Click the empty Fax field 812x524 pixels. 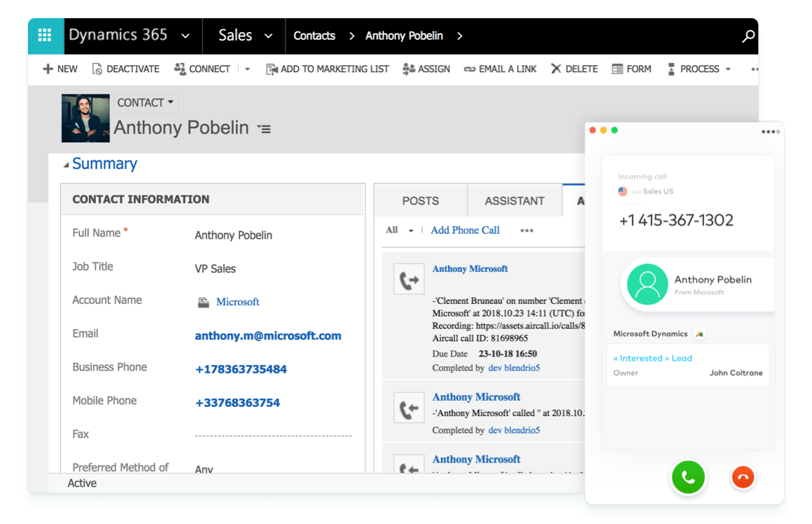274,434
